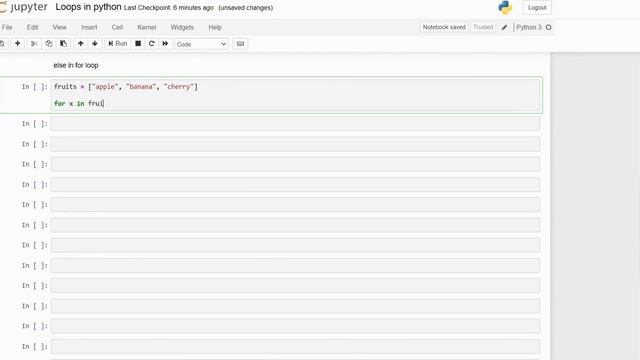Viewport: 640px width, 360px height.
Task: Click the edit mode pencil icon
Action: point(504,27)
